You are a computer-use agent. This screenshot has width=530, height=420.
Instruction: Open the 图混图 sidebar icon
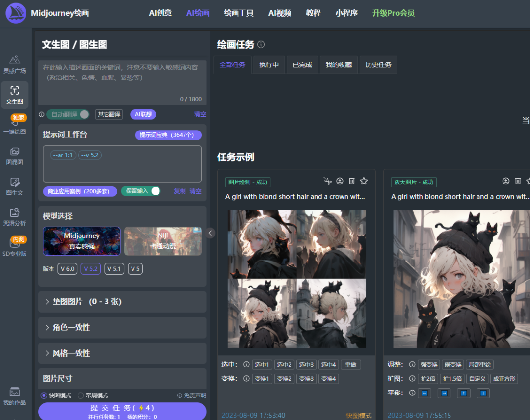[15, 156]
